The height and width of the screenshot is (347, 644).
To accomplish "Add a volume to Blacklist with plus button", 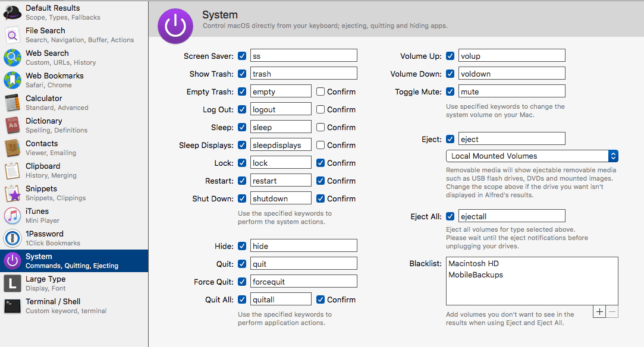I will coord(599,312).
